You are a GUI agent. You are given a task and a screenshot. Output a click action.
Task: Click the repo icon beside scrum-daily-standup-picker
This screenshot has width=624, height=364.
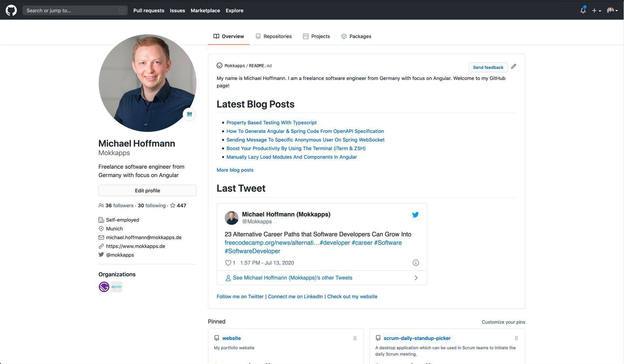click(x=378, y=338)
